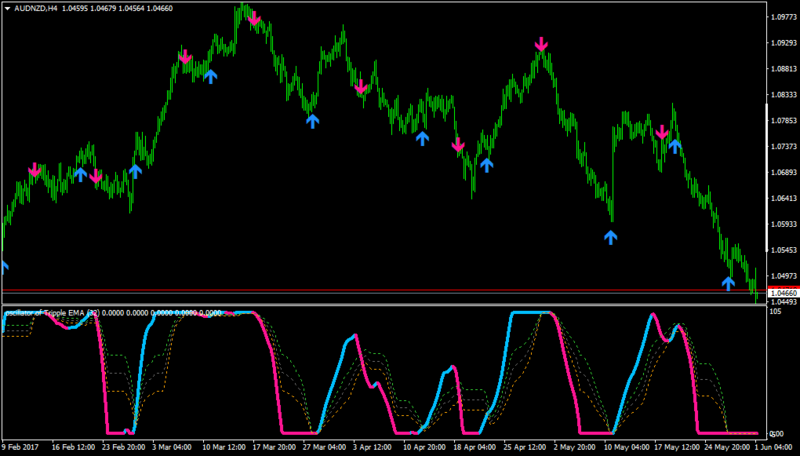Click the current price tag 1.04660
This screenshot has width=800, height=456.
[x=784, y=293]
